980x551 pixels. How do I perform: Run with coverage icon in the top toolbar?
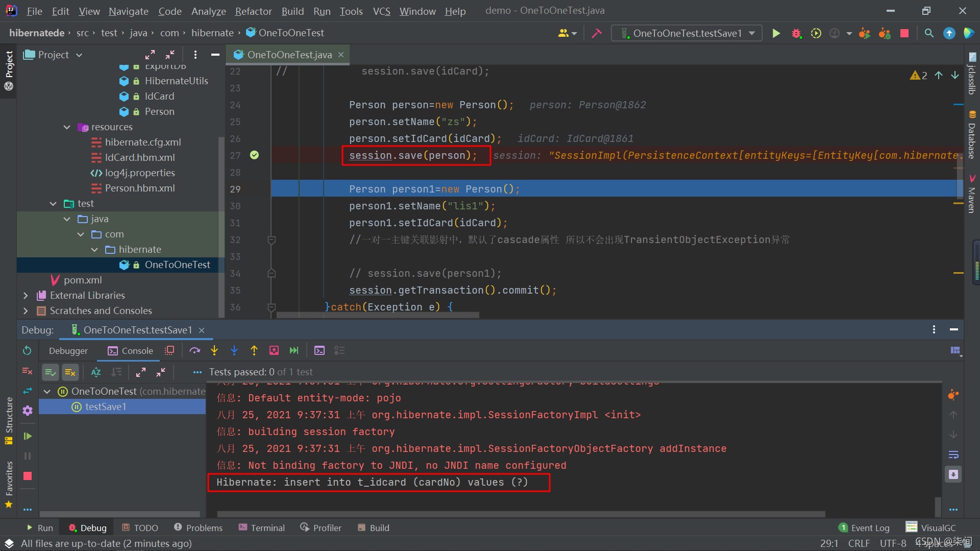point(816,33)
